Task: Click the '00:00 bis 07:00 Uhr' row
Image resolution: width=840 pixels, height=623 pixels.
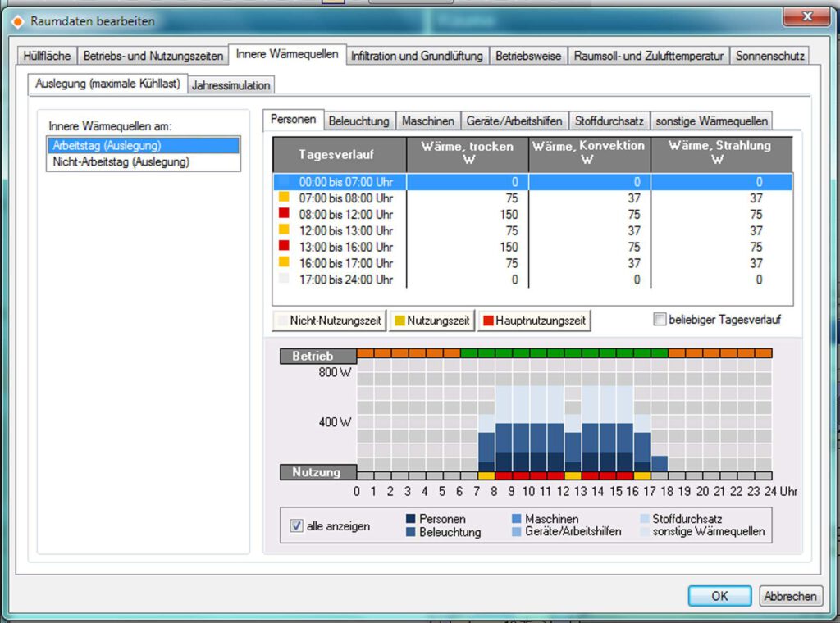Action: point(532,182)
